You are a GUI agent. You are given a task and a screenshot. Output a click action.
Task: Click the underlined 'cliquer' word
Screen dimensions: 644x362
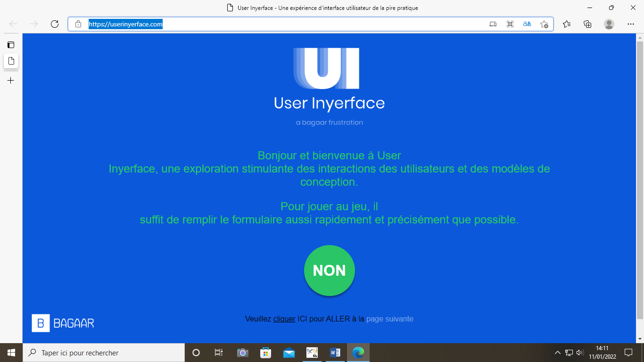coord(284,319)
